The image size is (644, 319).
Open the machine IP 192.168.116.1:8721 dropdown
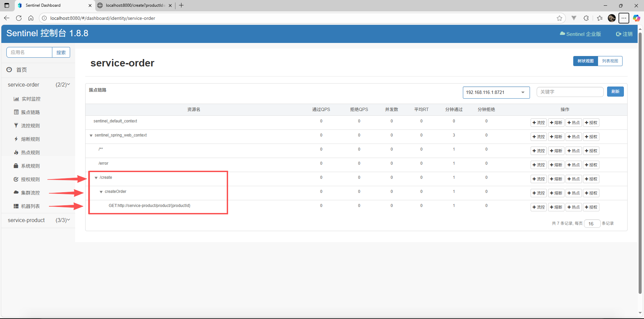tap(496, 93)
